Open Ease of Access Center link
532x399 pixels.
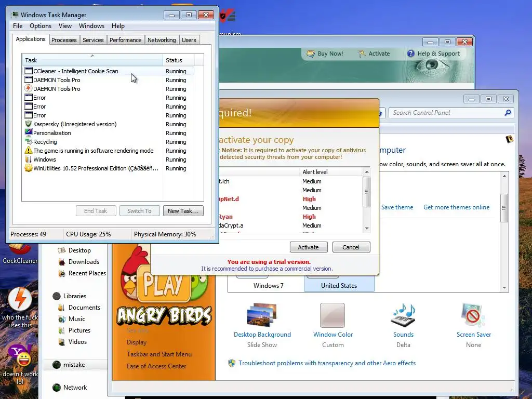[156, 366]
